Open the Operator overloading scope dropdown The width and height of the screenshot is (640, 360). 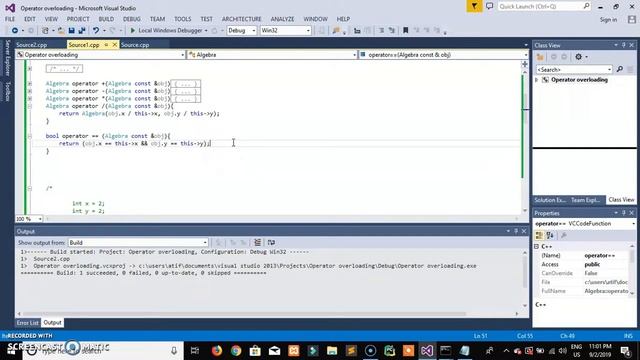pyautogui.click(x=100, y=55)
